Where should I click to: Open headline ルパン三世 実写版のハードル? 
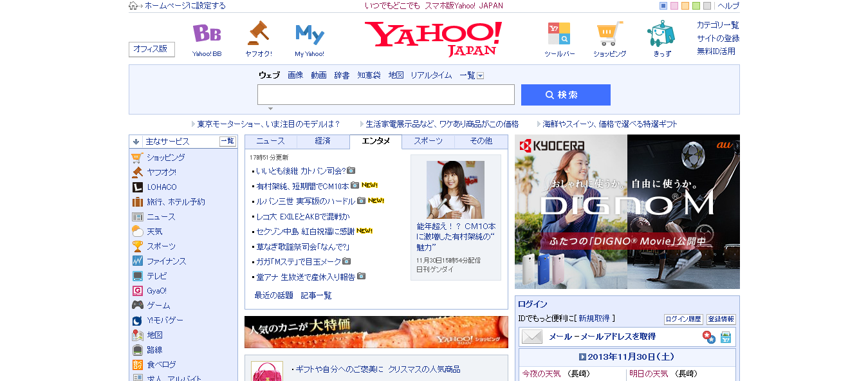(306, 201)
